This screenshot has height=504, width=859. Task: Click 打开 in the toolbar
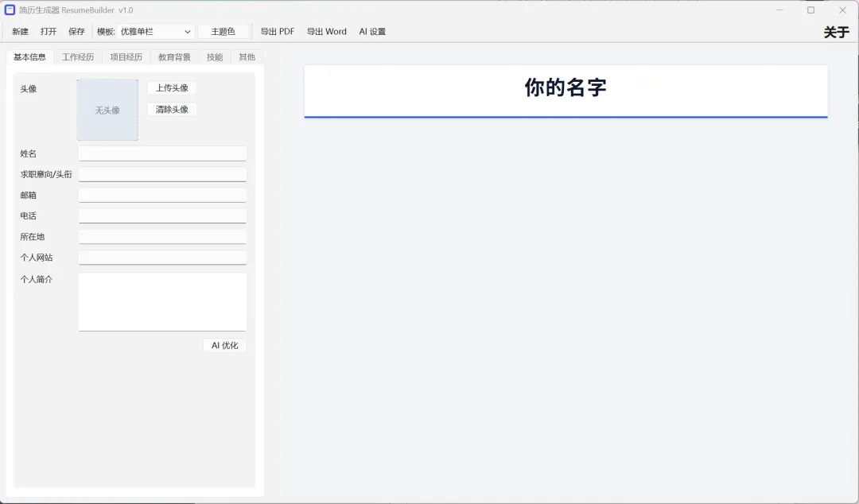49,32
